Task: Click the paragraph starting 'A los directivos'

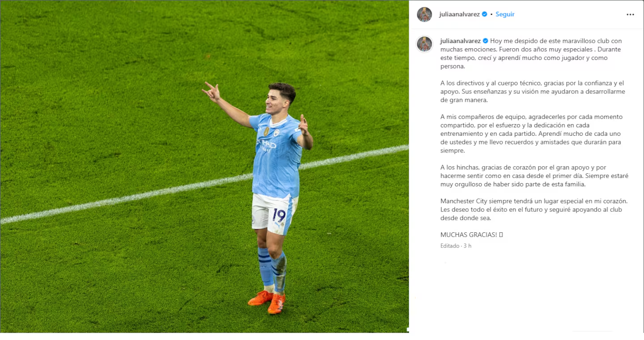Action: point(533,92)
